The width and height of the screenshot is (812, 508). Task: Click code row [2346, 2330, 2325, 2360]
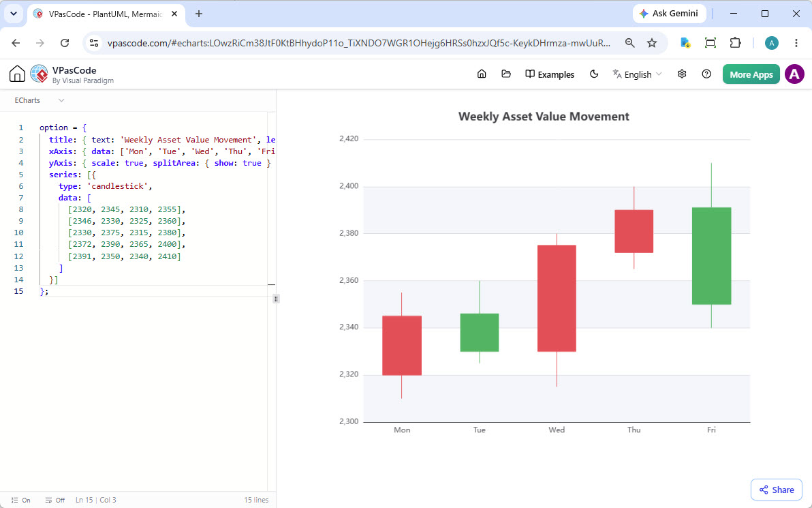click(x=126, y=221)
